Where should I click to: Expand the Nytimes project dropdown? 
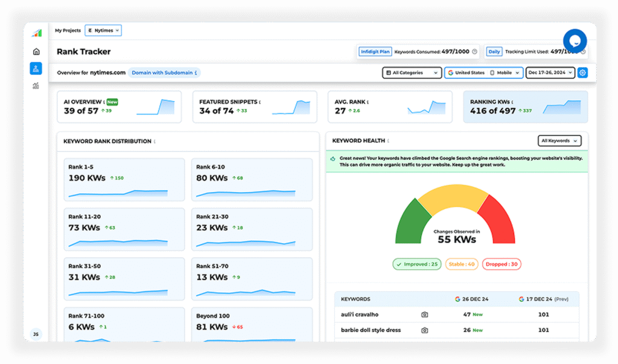tap(104, 30)
